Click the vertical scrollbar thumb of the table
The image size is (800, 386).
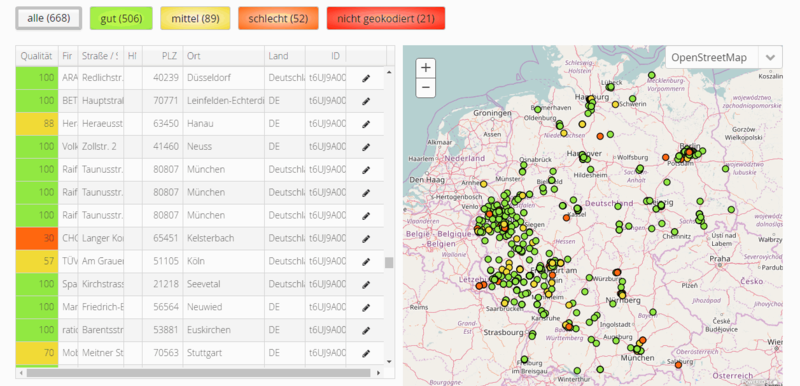[389, 263]
